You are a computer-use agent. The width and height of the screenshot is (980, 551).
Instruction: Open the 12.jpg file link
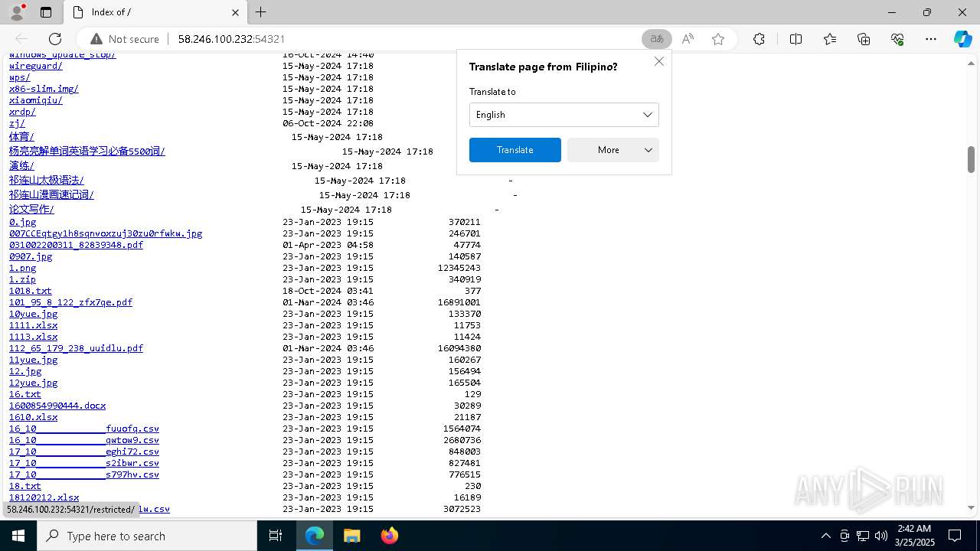pos(25,371)
